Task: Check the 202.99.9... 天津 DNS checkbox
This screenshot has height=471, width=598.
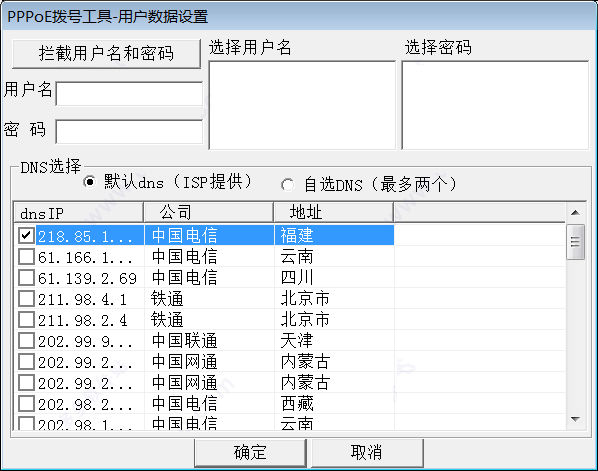Action: (26, 341)
